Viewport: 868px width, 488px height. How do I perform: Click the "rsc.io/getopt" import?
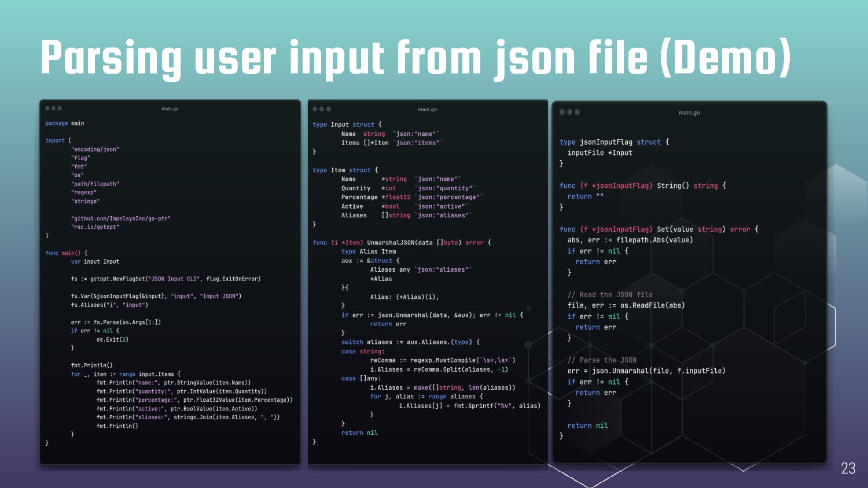95,227
